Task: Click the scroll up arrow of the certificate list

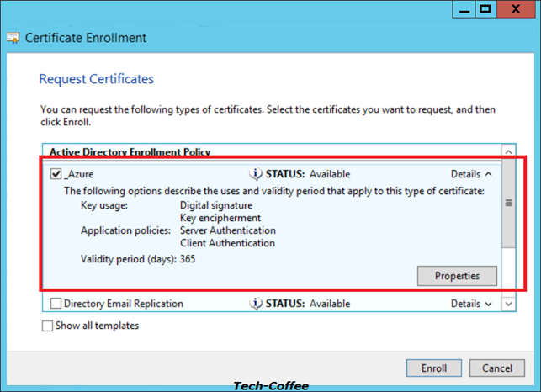Action: coord(508,151)
